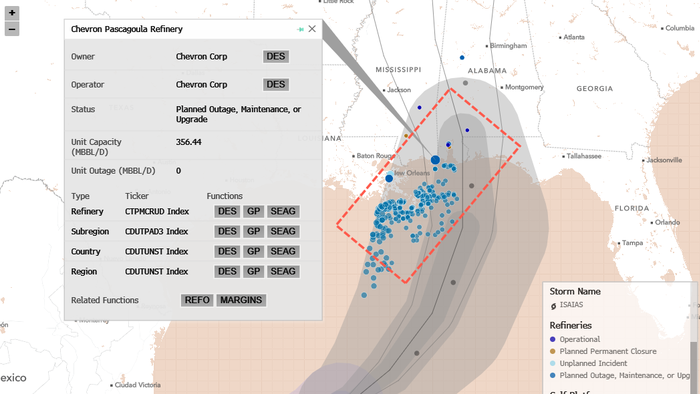700x394 pixels.
Task: Click DES in the Country row
Action: point(227,252)
